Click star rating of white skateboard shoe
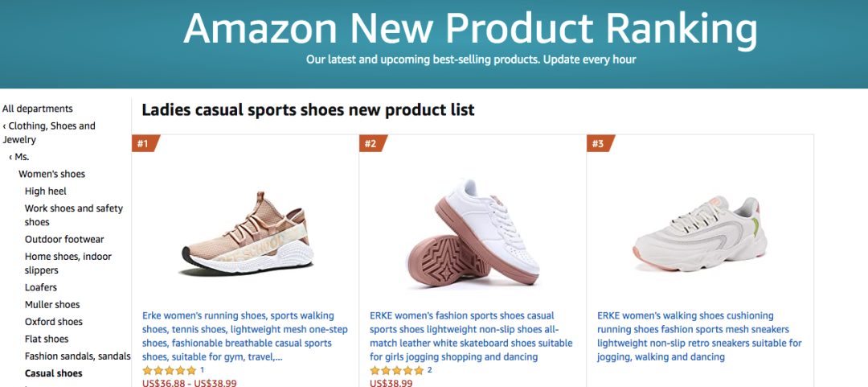Image resolution: width=868 pixels, height=387 pixels. coord(396,370)
